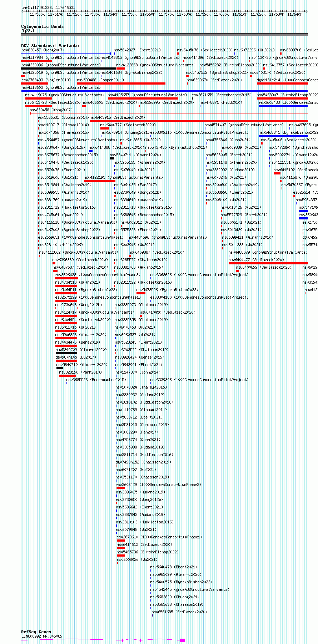Open LINC00992|NR_046089 gene label

(42, 636)
